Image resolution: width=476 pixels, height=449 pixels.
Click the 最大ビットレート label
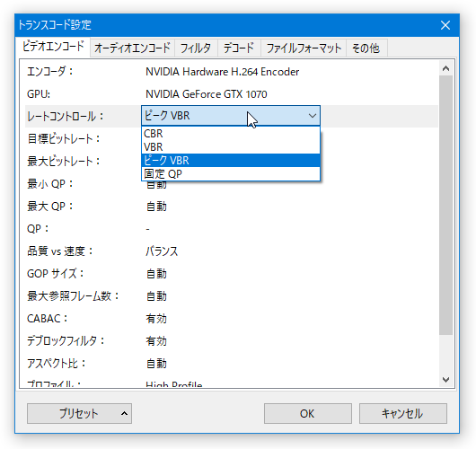[x=64, y=162]
